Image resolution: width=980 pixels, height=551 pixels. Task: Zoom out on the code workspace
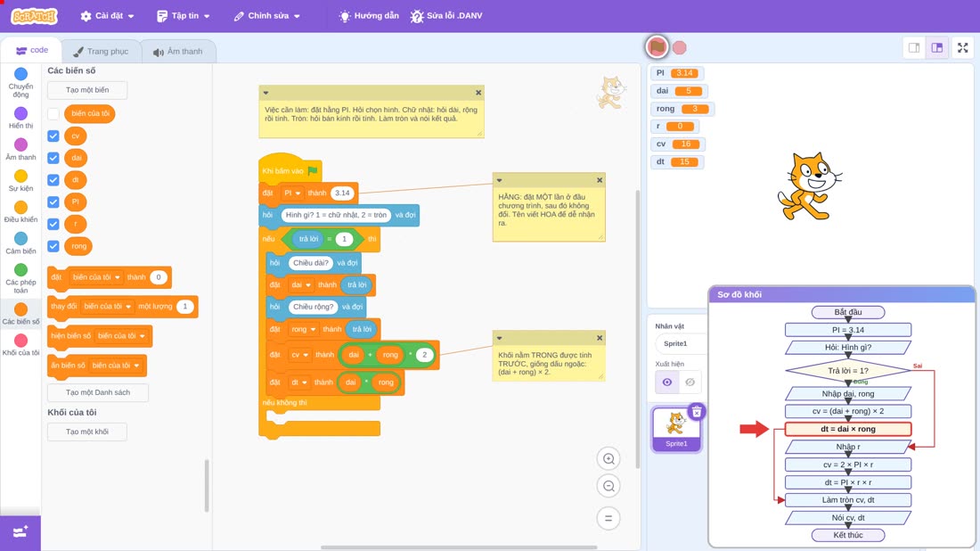[x=608, y=486]
